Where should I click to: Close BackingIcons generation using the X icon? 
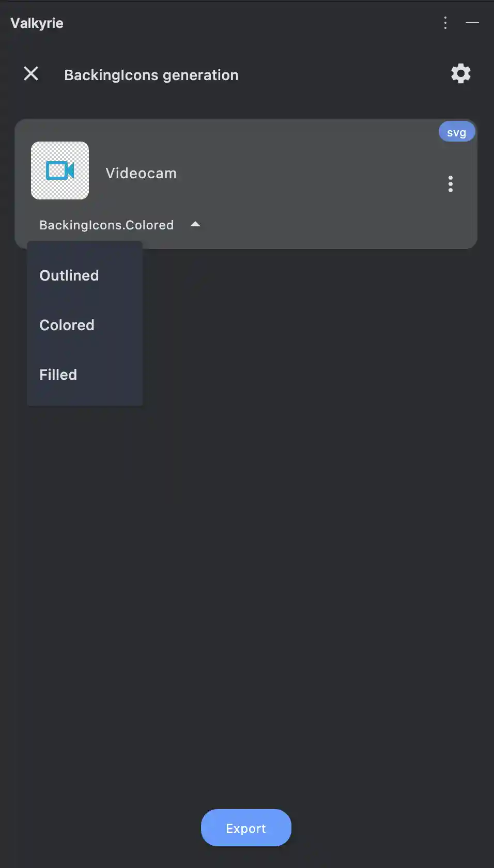pos(31,74)
